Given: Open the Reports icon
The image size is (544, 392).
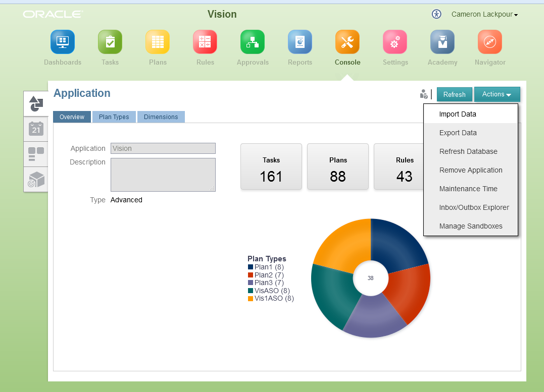Looking at the screenshot, I should [x=300, y=42].
